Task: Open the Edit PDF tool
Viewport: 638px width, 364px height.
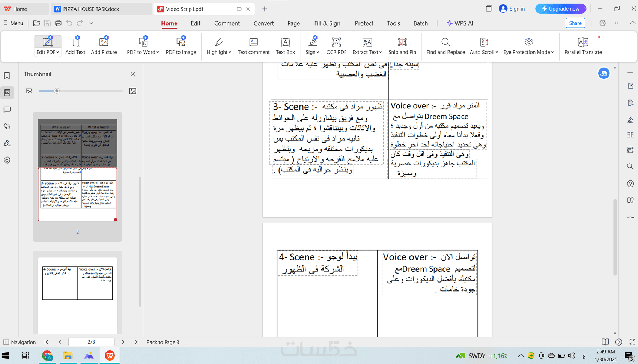Action: 48,46
